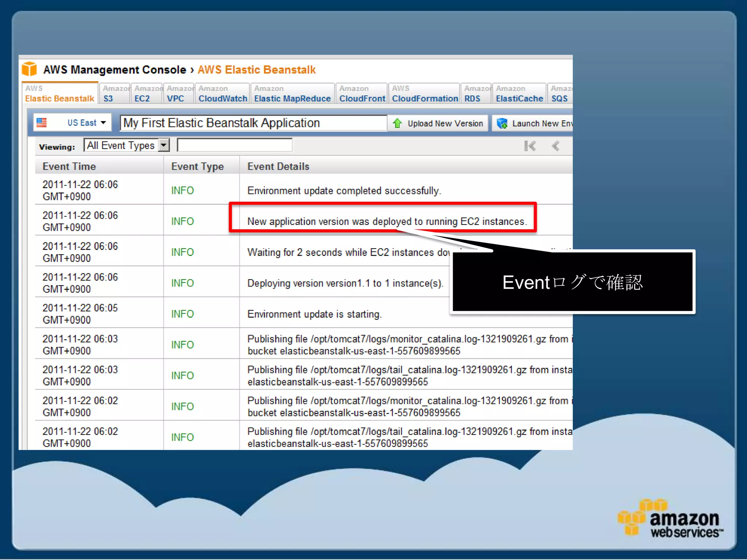The height and width of the screenshot is (560, 747).
Task: Click the Launch New Environment cube icon
Action: click(502, 124)
